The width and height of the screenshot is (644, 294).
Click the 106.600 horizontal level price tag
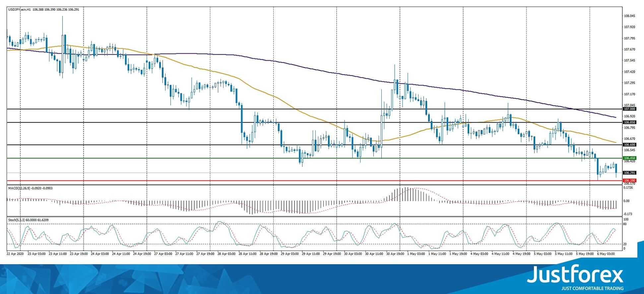pyautogui.click(x=629, y=145)
